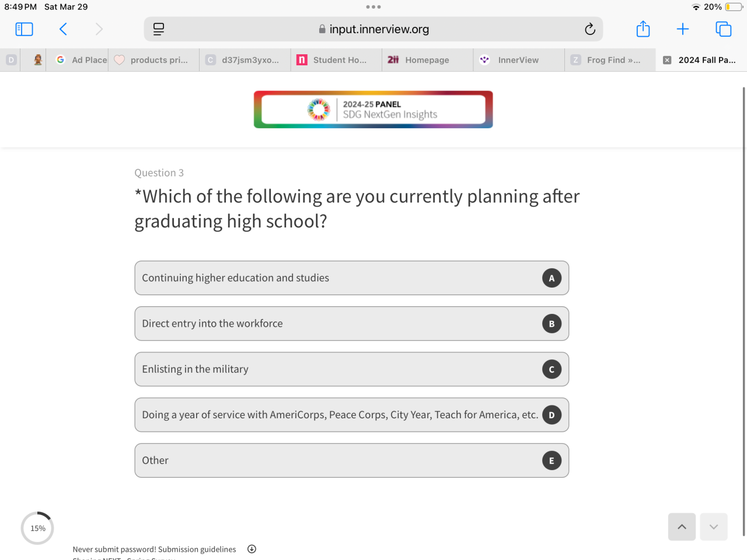Switch to the InnerView tab
Viewport: 747px width, 560px height.
click(518, 60)
